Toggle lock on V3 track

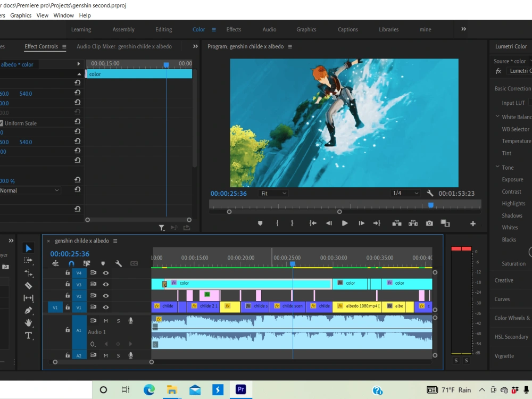coord(68,284)
